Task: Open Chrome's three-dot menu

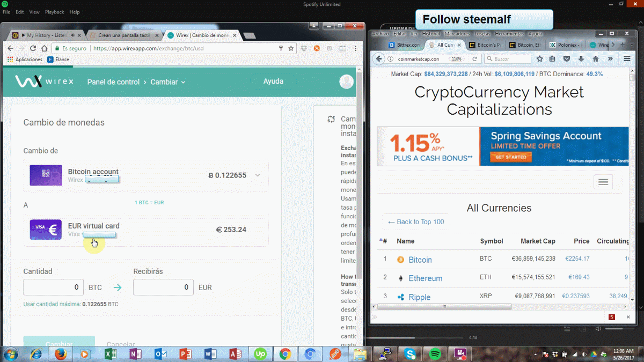Action: [355, 48]
